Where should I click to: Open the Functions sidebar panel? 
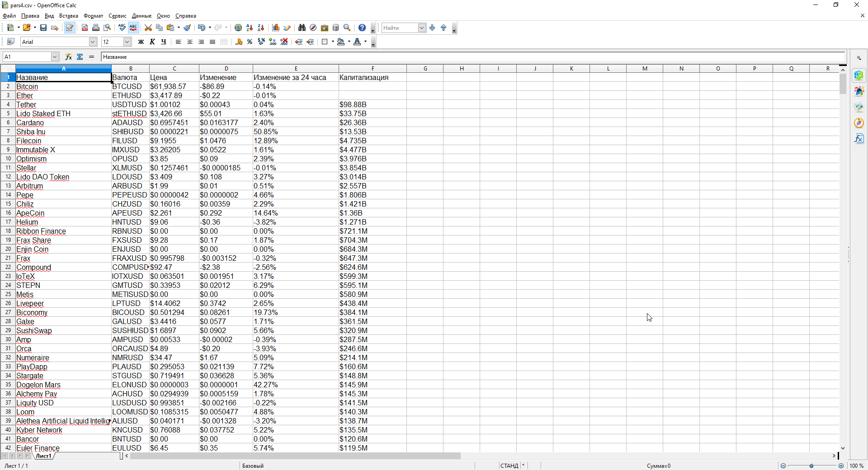coord(859,138)
